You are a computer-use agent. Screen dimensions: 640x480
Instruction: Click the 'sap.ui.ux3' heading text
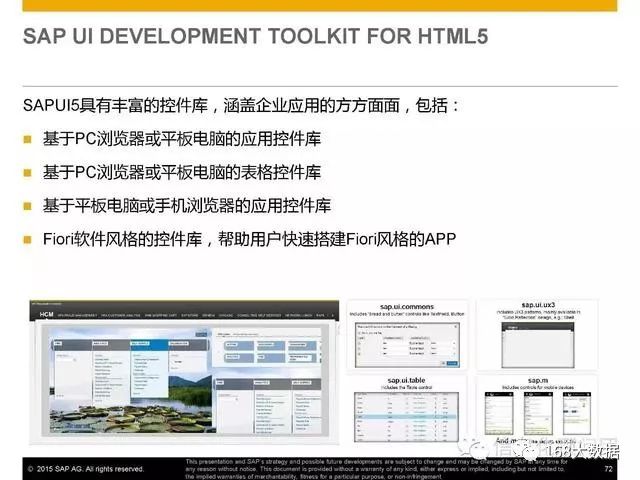[x=538, y=305]
